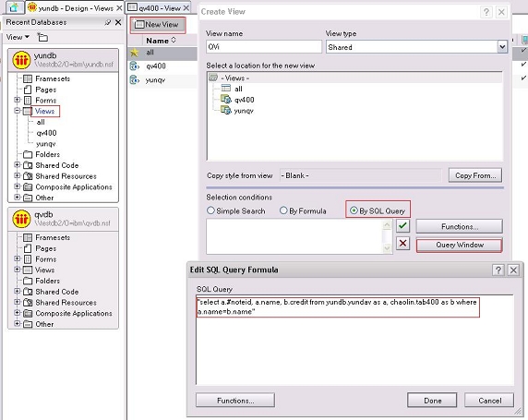Viewport: 528px width, 420px height.
Task: Select Simple Search radio button
Action: point(210,210)
